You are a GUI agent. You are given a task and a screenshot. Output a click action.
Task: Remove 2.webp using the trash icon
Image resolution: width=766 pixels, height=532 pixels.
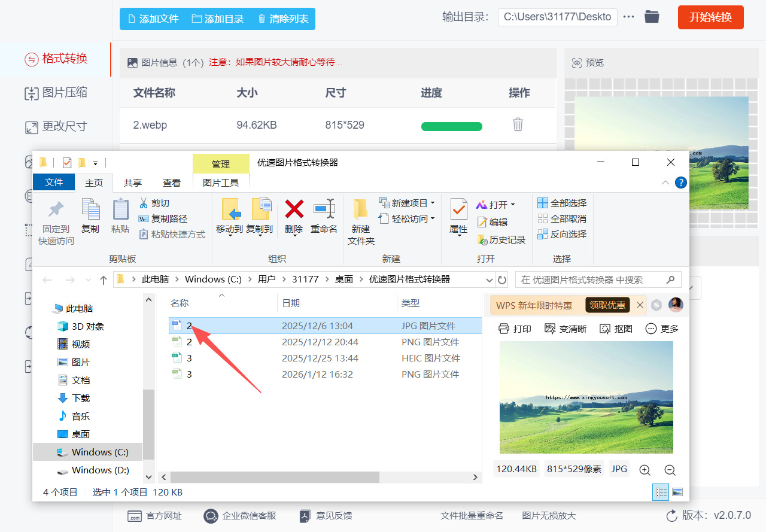[518, 124]
